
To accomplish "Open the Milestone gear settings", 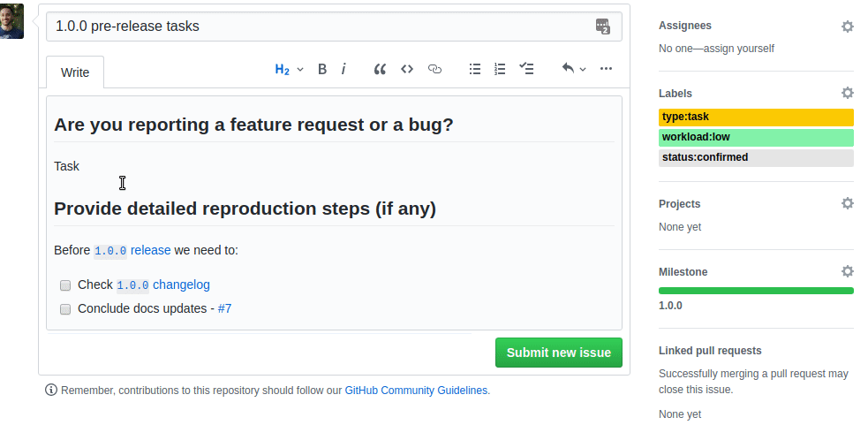I will pyautogui.click(x=847, y=271).
